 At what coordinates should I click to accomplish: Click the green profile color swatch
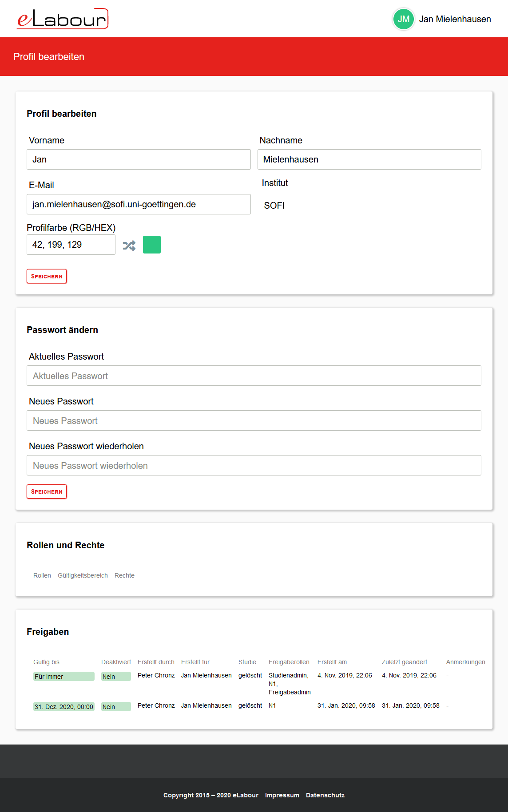pos(152,245)
